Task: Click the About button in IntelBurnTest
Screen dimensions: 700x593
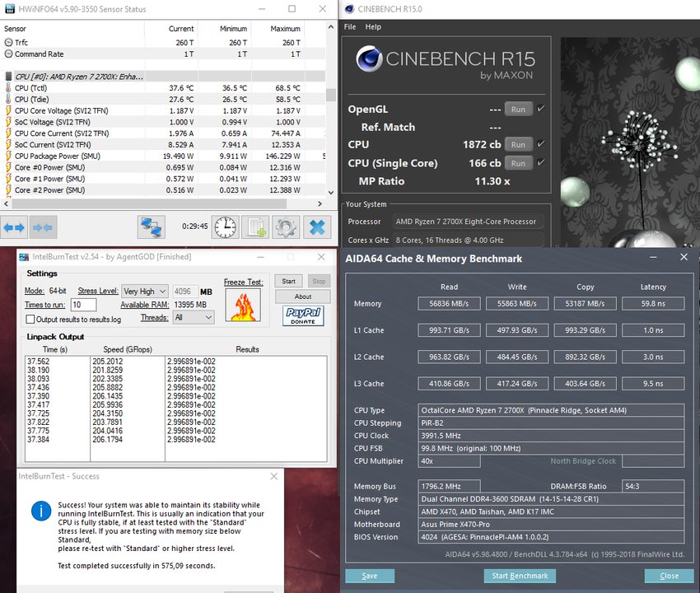Action: pyautogui.click(x=303, y=296)
